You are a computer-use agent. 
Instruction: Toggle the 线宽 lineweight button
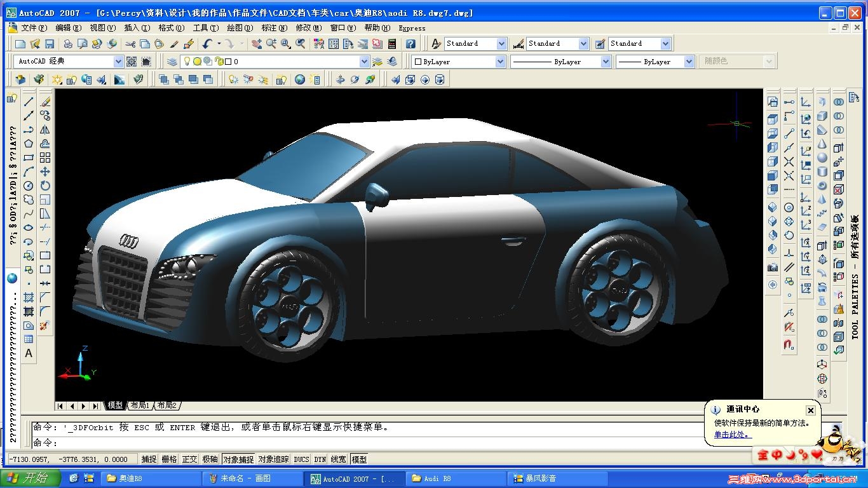pos(339,459)
